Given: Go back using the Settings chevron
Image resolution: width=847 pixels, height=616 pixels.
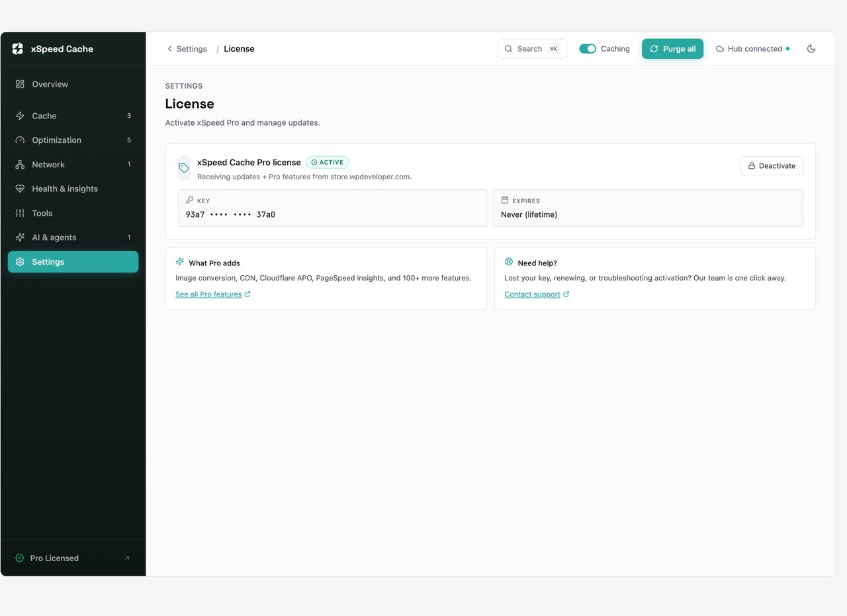Looking at the screenshot, I should click(x=169, y=49).
